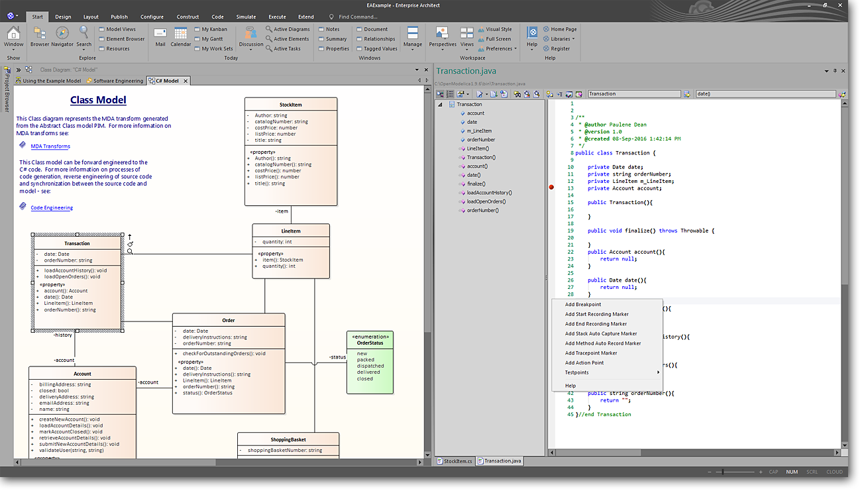
Task: Click the Browser icon in Explore group
Action: pos(40,34)
